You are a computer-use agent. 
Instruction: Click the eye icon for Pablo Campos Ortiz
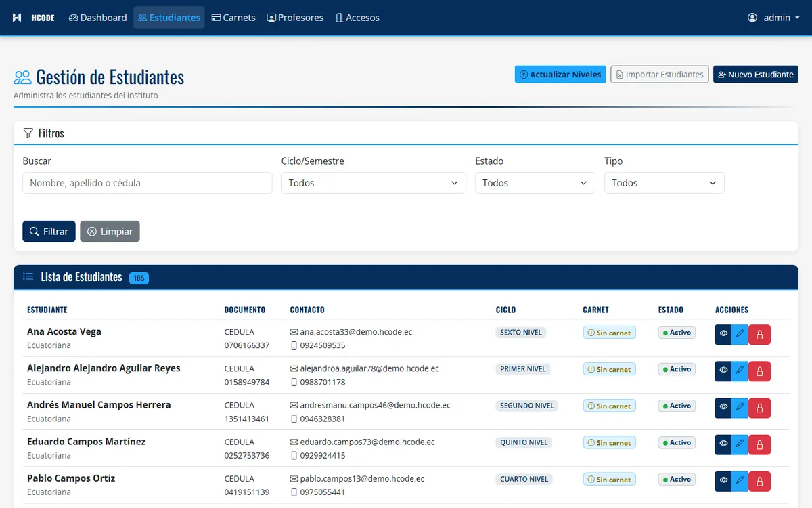[x=723, y=481]
